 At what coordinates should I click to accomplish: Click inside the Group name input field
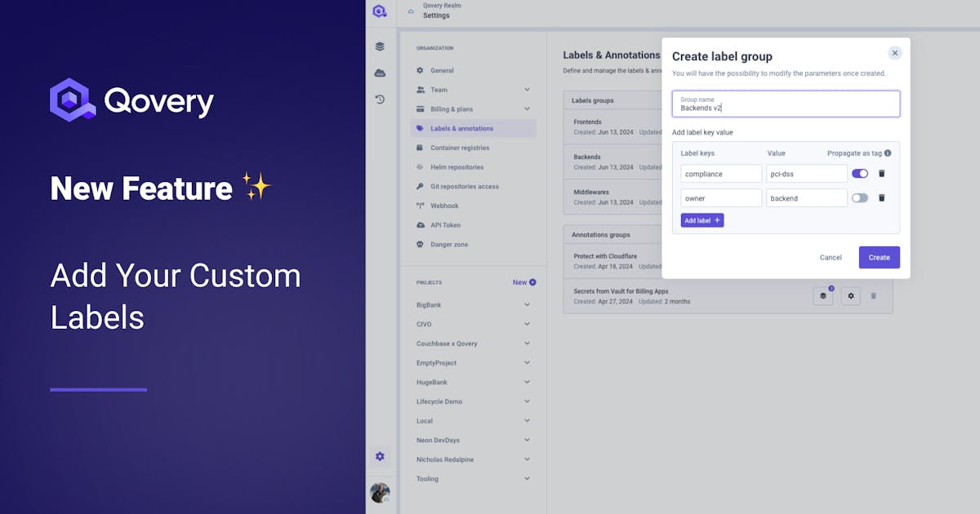click(x=784, y=104)
